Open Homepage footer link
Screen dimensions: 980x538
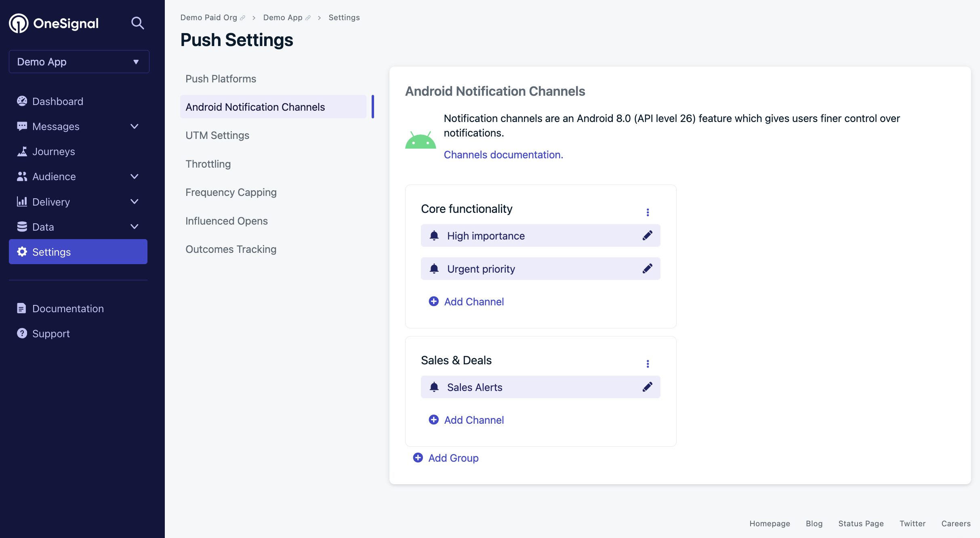click(770, 523)
